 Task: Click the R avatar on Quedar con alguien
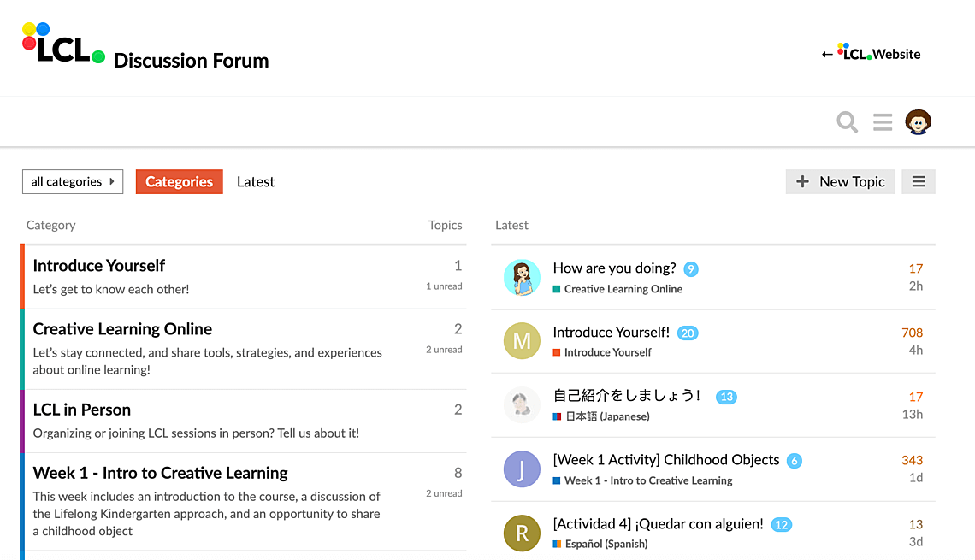click(x=522, y=533)
